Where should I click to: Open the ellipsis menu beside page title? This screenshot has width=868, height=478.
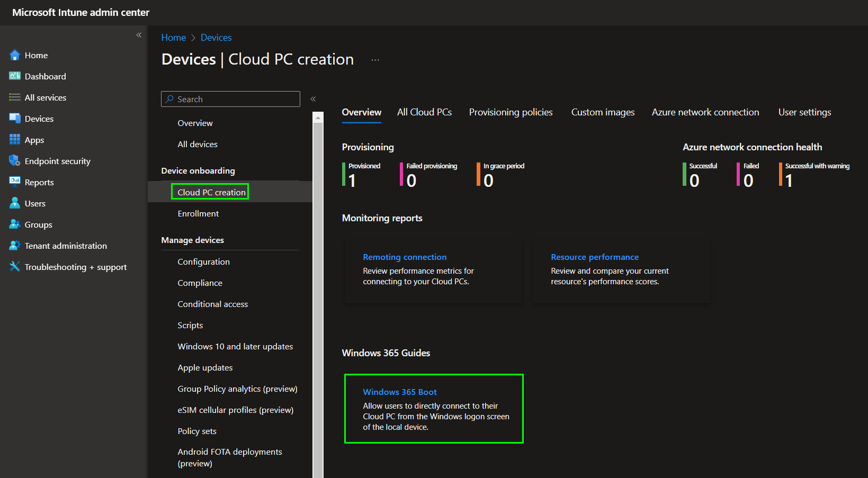(375, 60)
